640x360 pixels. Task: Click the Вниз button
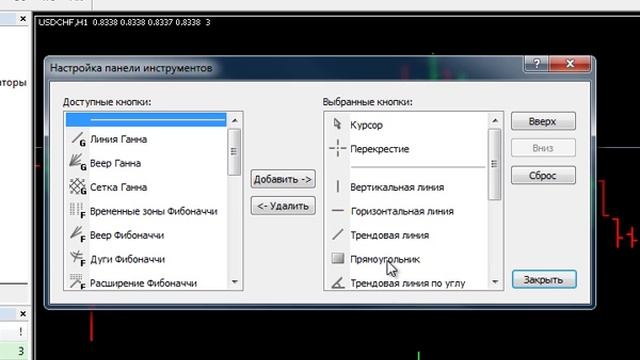[x=543, y=148]
